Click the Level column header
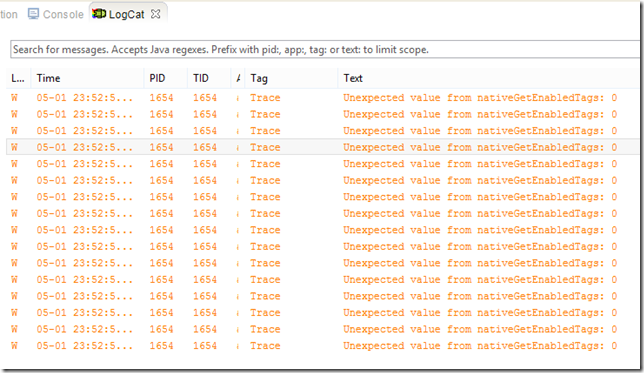This screenshot has height=373, width=644. pos(18,78)
